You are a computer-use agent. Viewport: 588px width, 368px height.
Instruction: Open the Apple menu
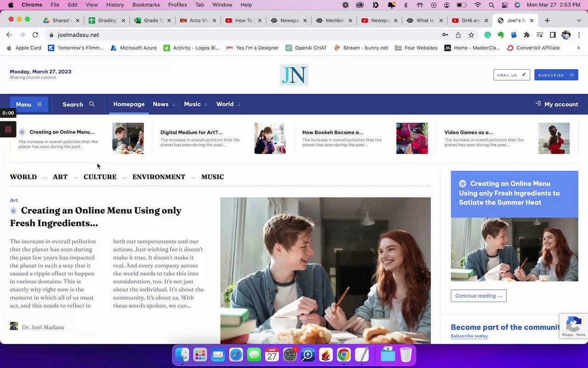coord(11,5)
